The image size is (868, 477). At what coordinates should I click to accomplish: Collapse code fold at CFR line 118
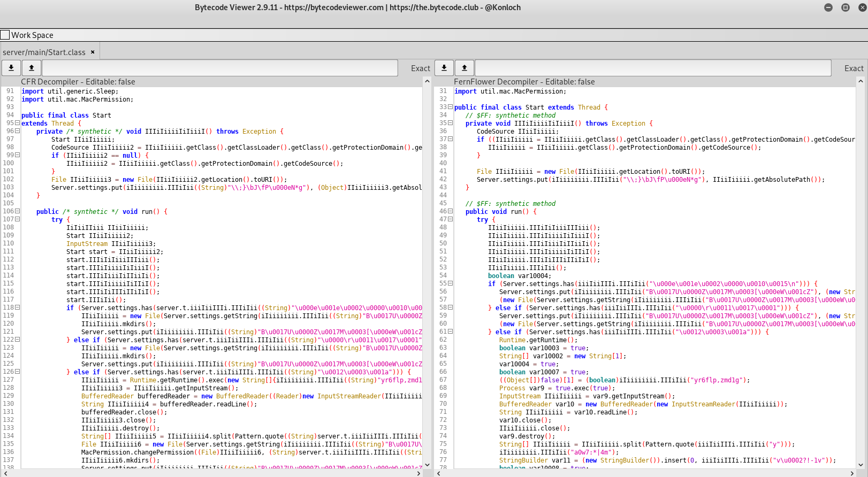coord(17,307)
